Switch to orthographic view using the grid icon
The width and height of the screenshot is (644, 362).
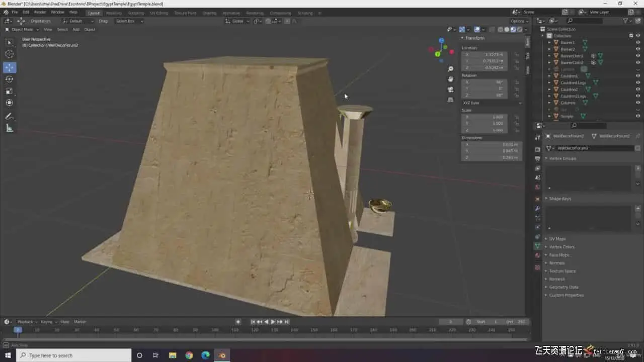pos(450,100)
